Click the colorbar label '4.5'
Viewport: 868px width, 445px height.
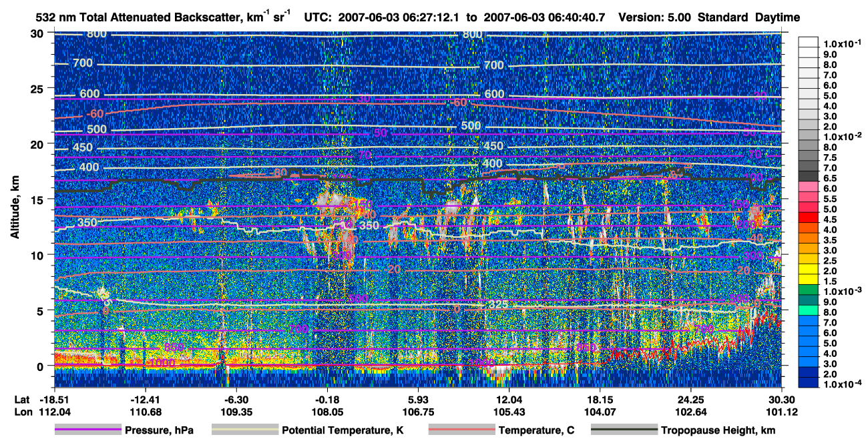pyautogui.click(x=830, y=220)
